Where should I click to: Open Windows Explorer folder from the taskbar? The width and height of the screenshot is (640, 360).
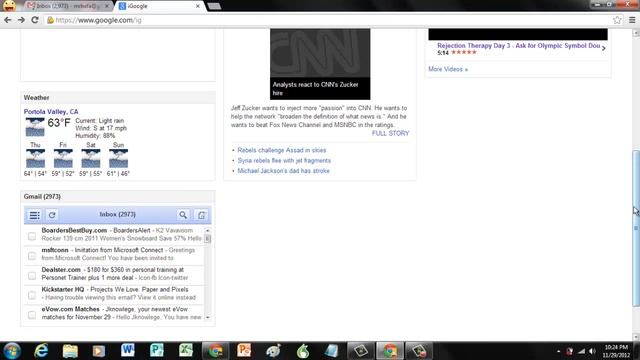(x=70, y=351)
